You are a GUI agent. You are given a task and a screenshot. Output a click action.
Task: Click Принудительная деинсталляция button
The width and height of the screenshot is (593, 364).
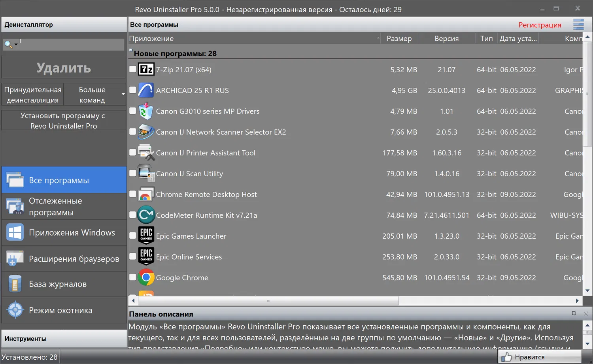[33, 95]
